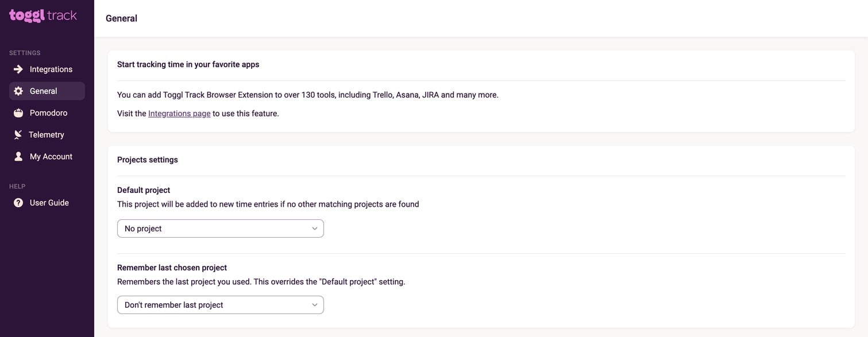Open the User Guide help item
The height and width of the screenshot is (337, 868).
(x=49, y=203)
